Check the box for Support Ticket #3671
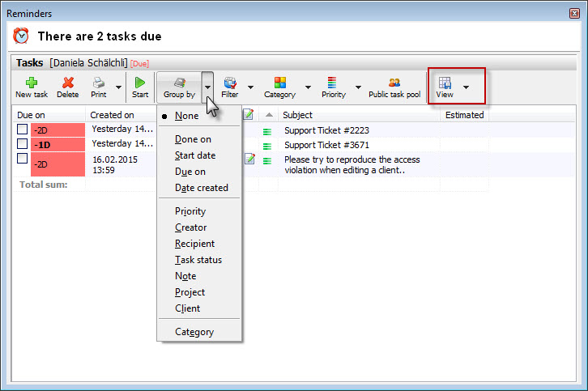The height and width of the screenshot is (391, 588). pyautogui.click(x=22, y=144)
